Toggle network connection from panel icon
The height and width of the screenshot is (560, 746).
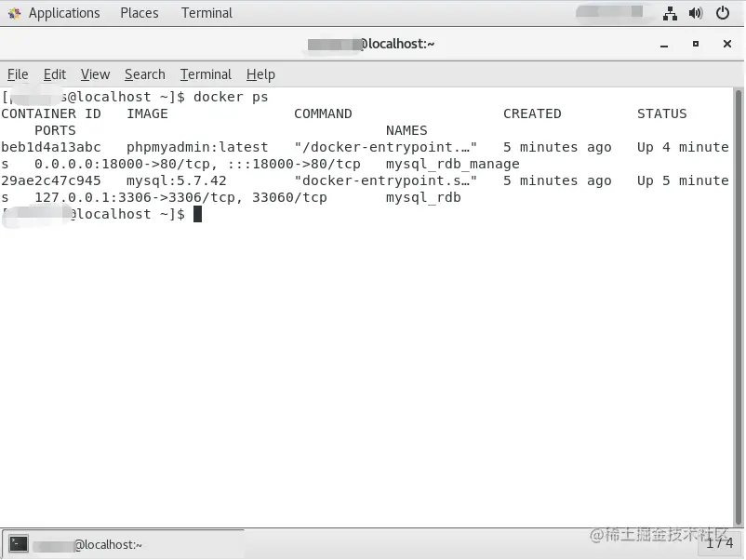pos(670,12)
